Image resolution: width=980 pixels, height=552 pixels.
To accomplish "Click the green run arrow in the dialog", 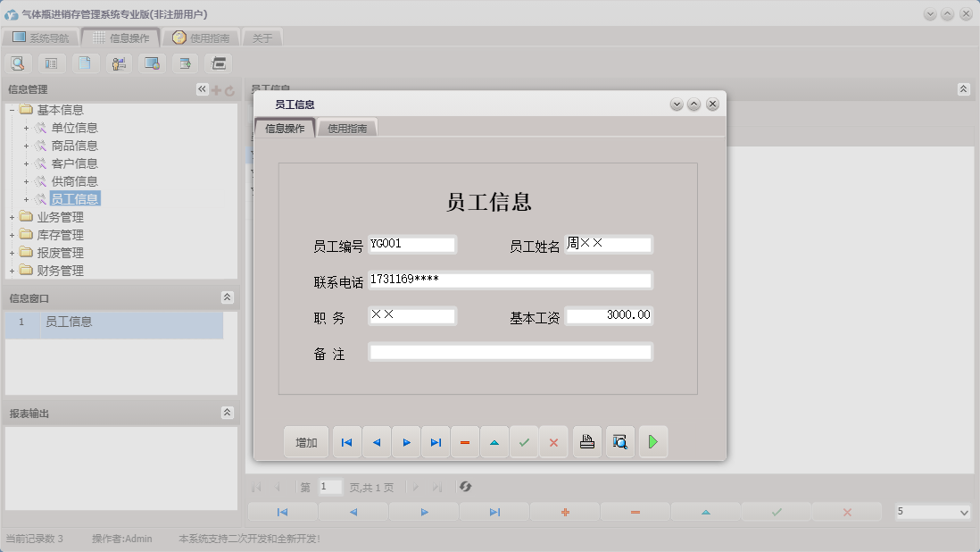I will click(653, 441).
